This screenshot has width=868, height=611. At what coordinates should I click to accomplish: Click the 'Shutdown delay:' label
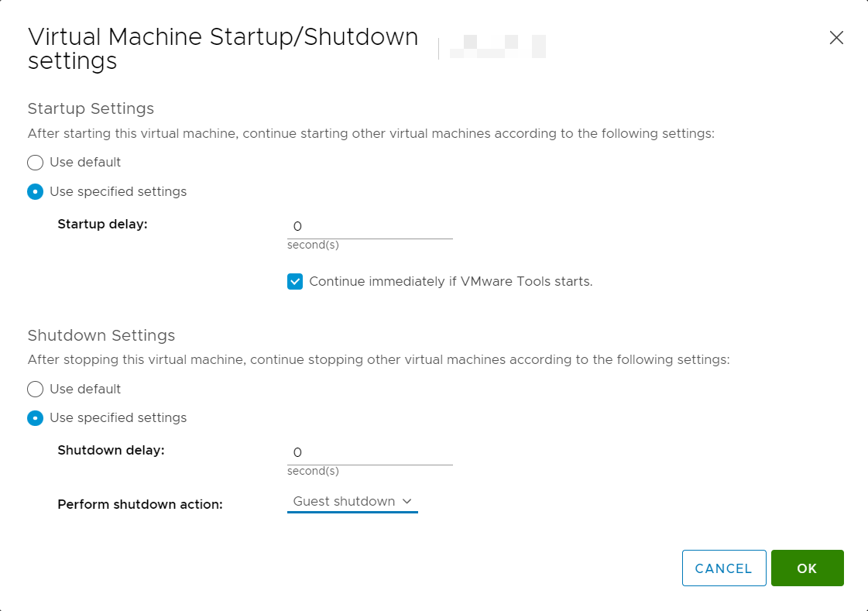click(x=111, y=450)
